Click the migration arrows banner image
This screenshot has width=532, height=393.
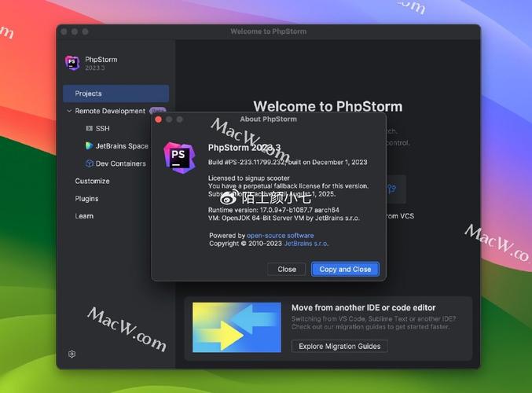(x=237, y=327)
